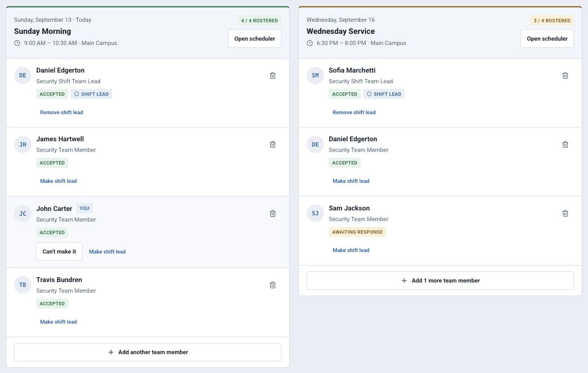The height and width of the screenshot is (373, 588).
Task: Make John Carter shift lead
Action: [x=107, y=252]
